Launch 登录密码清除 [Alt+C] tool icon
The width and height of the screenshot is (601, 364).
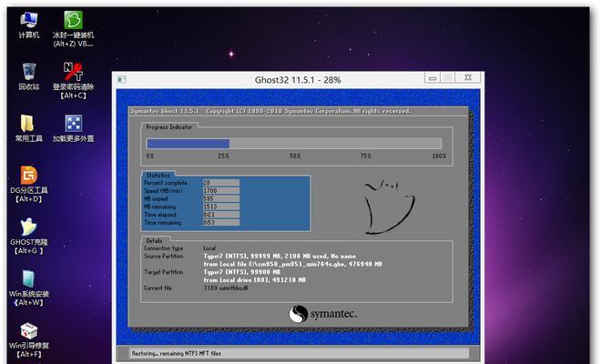73,80
